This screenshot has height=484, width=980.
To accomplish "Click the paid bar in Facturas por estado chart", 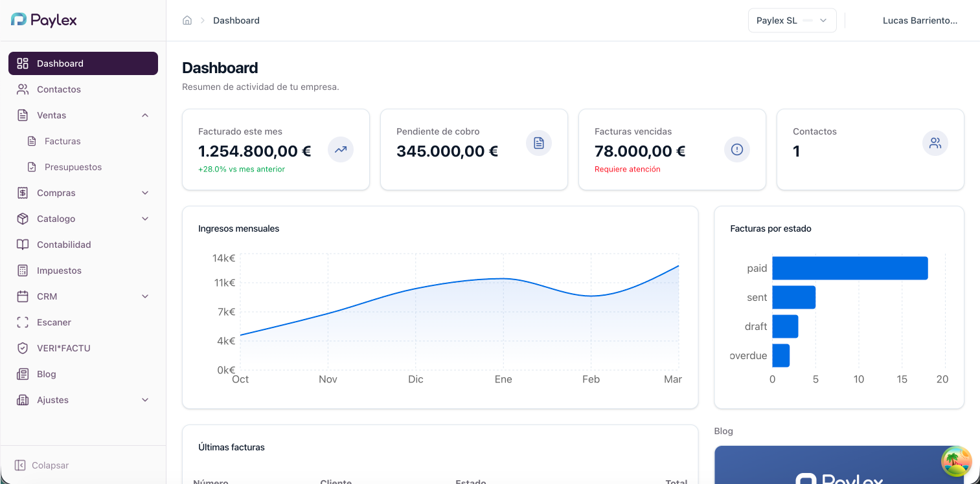I will pyautogui.click(x=849, y=268).
